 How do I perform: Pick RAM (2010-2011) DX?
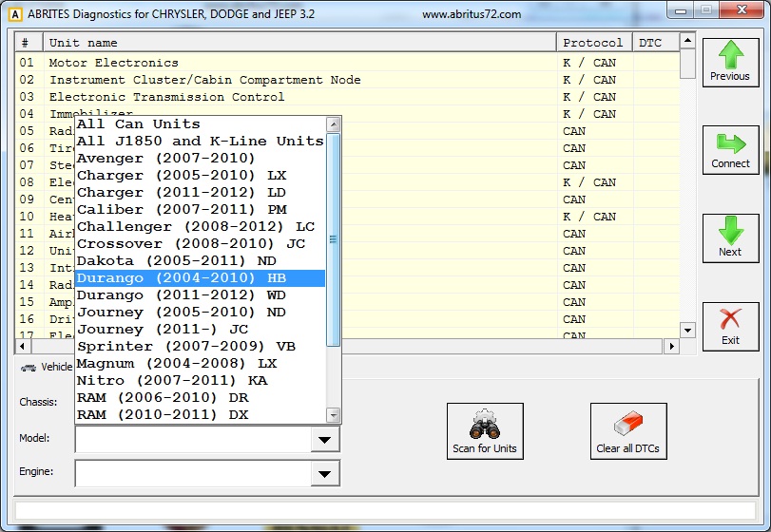click(x=201, y=415)
